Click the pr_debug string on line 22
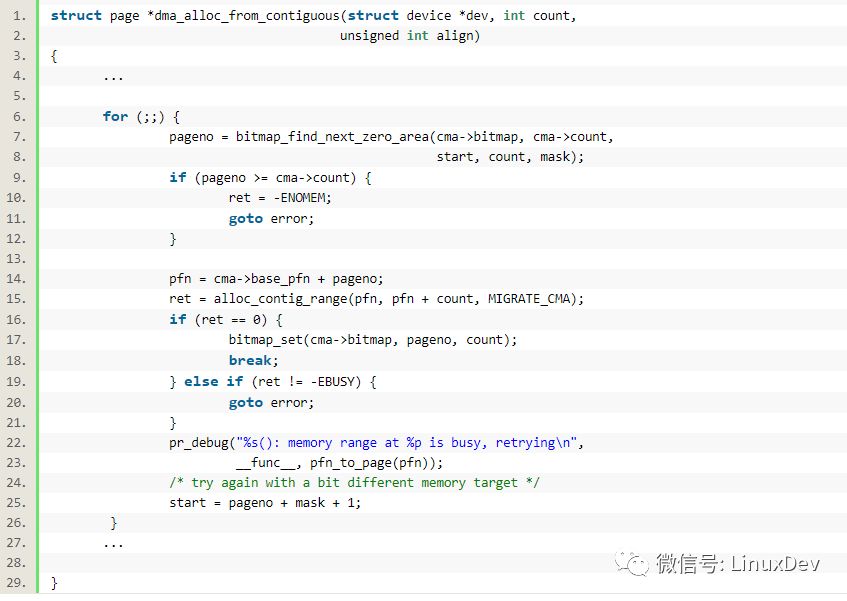 (407, 443)
